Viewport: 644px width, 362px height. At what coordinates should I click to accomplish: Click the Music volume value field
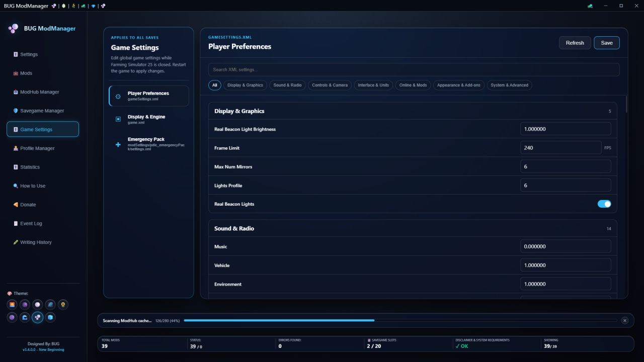(566, 246)
